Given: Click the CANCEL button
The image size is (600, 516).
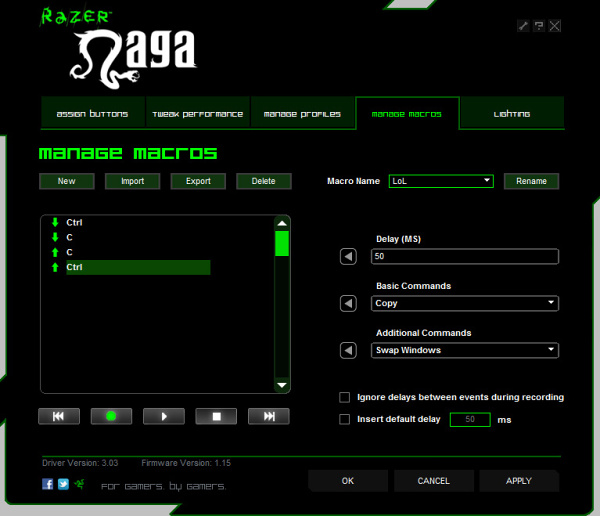Looking at the screenshot, I should tap(434, 481).
